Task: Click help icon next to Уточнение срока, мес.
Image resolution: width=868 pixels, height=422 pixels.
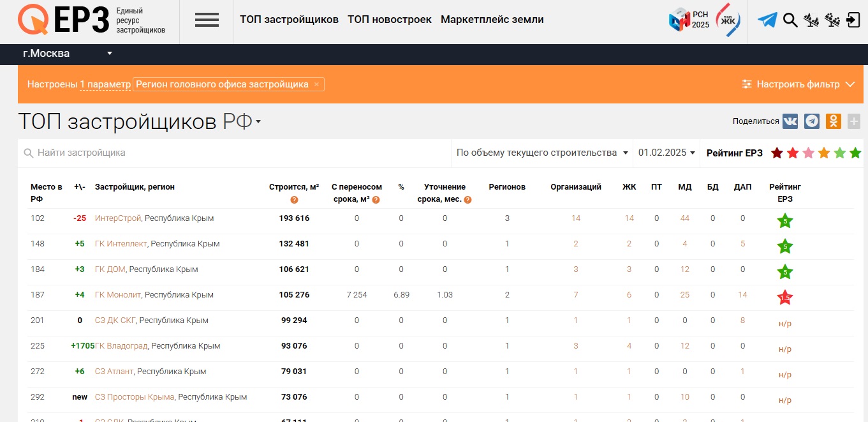Action: tap(467, 200)
